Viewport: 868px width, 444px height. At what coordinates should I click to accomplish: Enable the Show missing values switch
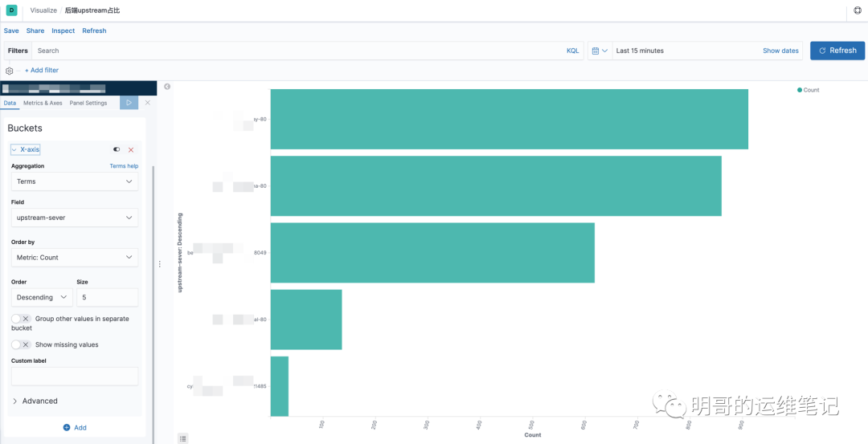tap(21, 344)
